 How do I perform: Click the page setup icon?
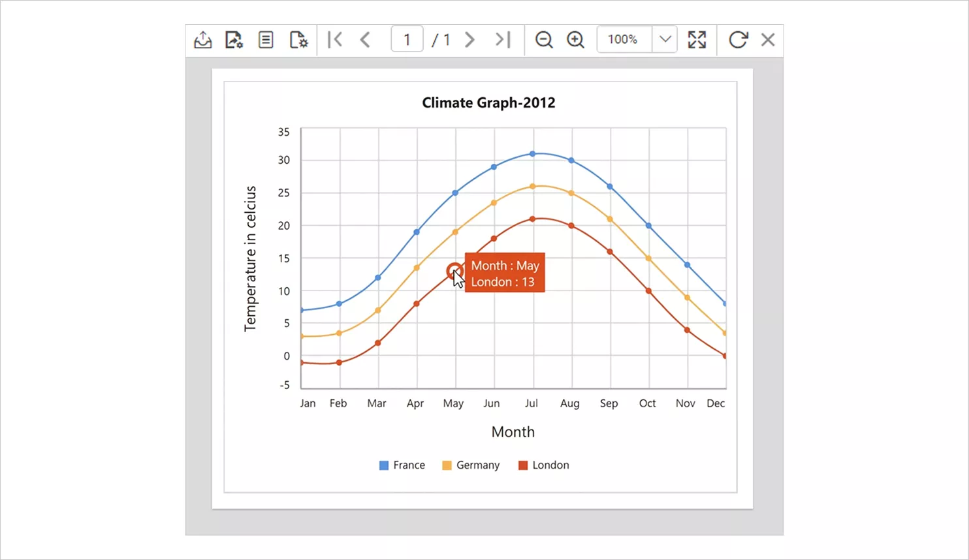pos(298,39)
